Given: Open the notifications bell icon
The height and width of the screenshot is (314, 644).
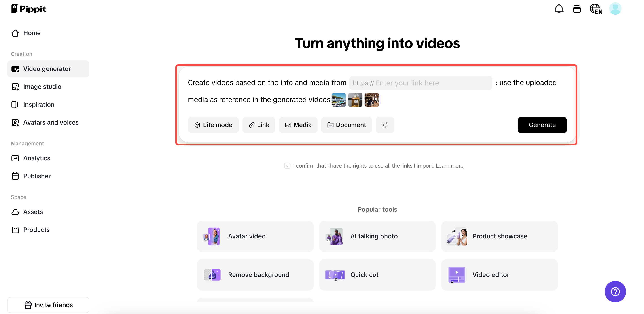Looking at the screenshot, I should [x=559, y=8].
